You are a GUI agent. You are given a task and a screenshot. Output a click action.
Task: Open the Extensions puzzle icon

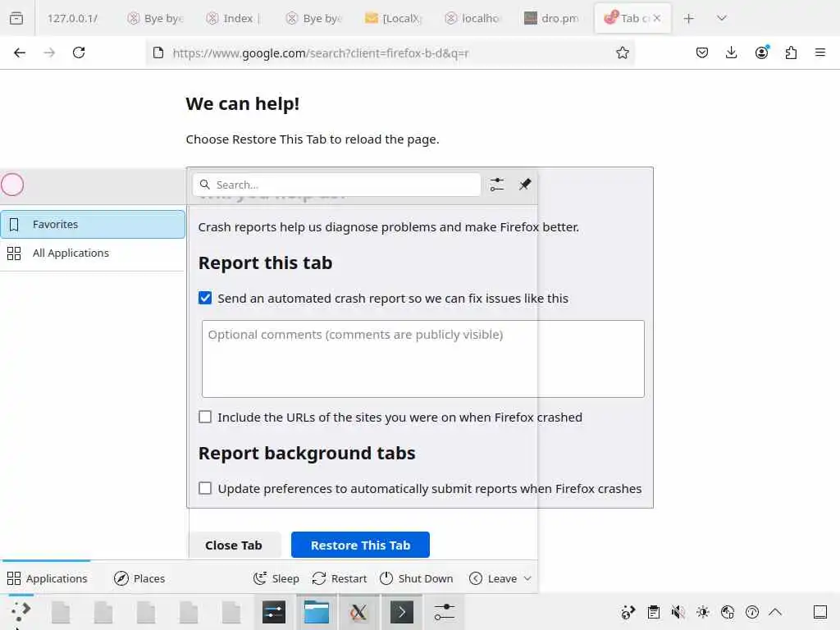coord(791,52)
